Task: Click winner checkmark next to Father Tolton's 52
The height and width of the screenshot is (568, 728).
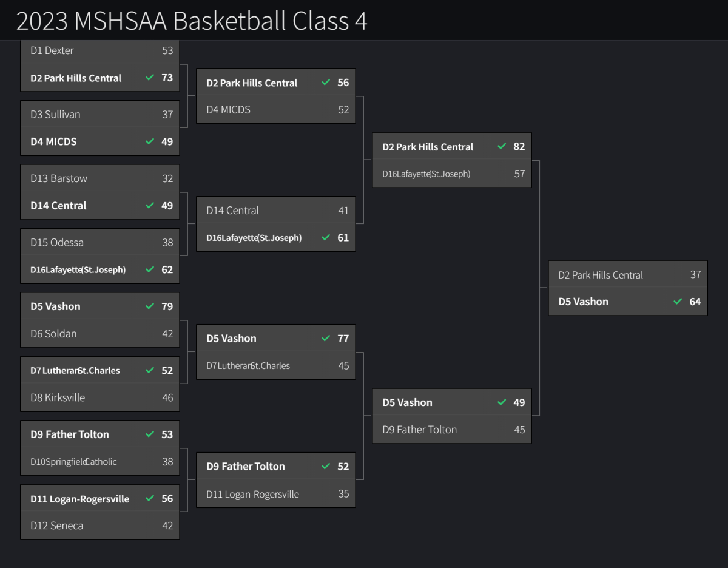Action: [x=326, y=466]
